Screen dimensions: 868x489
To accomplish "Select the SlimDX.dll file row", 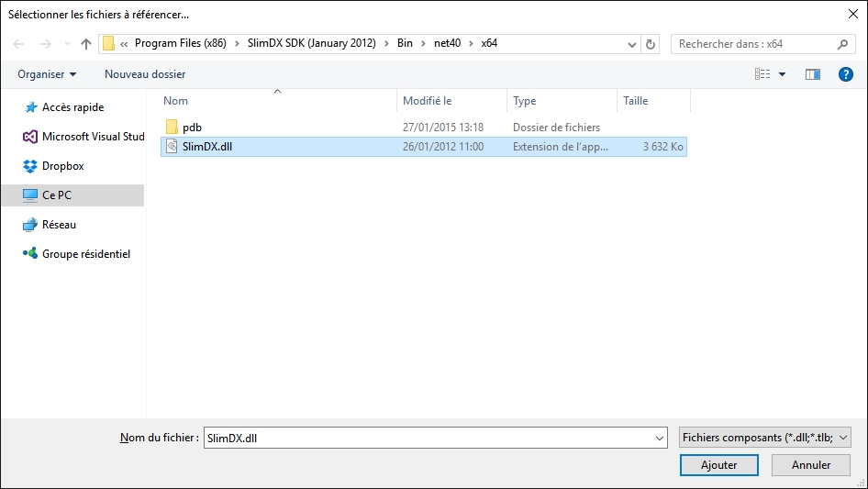I will coord(424,147).
